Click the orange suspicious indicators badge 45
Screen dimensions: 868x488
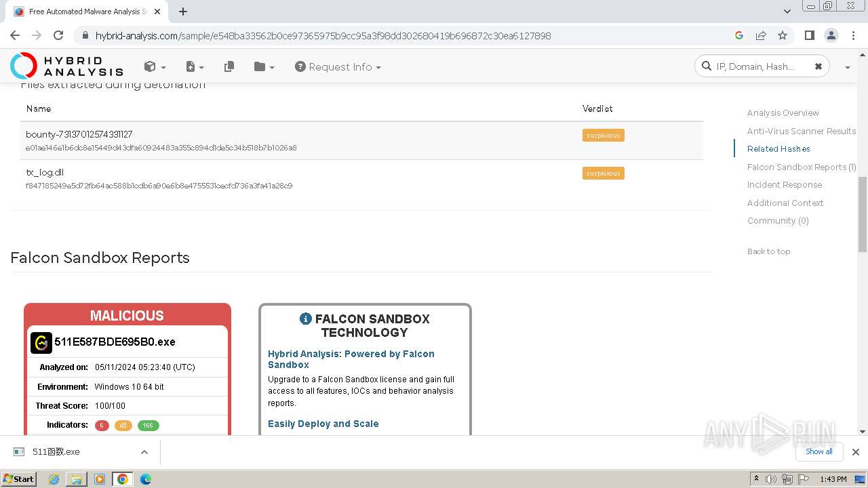123,426
